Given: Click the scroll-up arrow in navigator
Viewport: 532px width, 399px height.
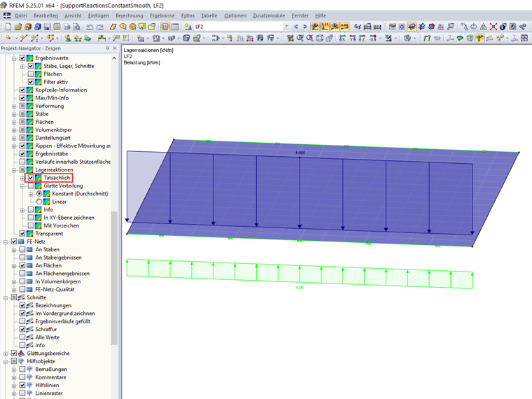Looking at the screenshot, I should pyautogui.click(x=114, y=58).
